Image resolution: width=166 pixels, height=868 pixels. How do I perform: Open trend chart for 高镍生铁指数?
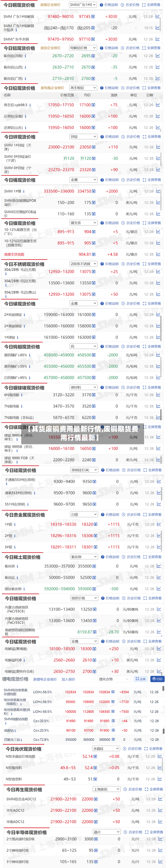[158, 254]
